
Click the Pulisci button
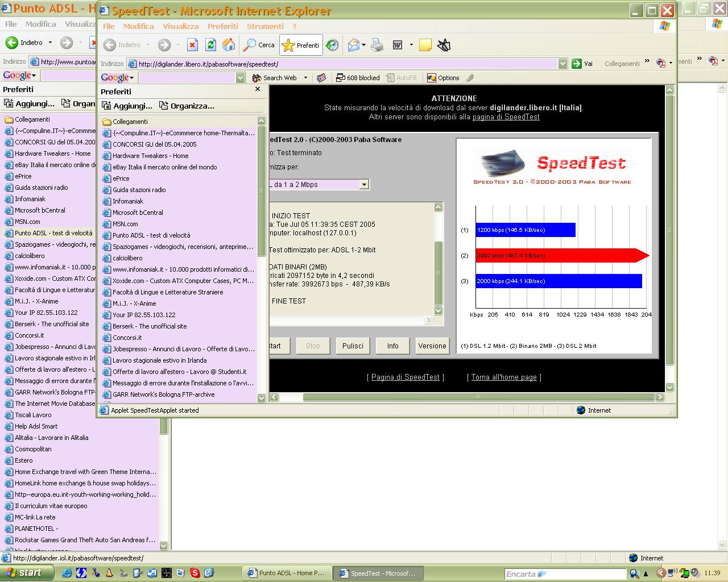pos(353,346)
